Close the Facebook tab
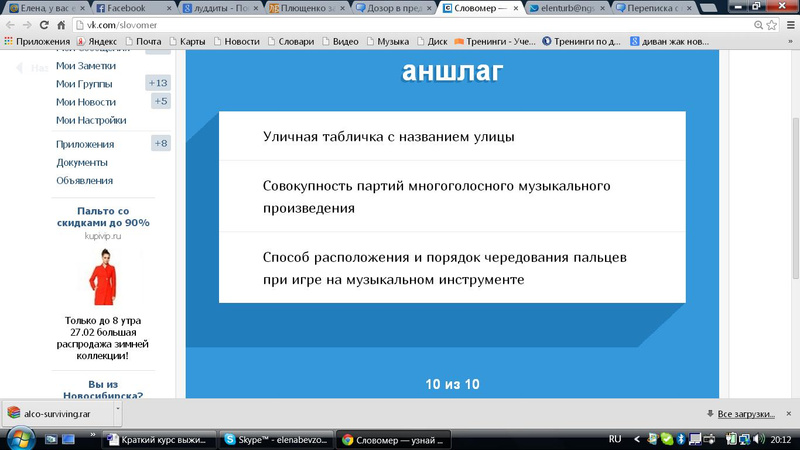Image resolution: width=800 pixels, height=450 pixels. coord(169,8)
